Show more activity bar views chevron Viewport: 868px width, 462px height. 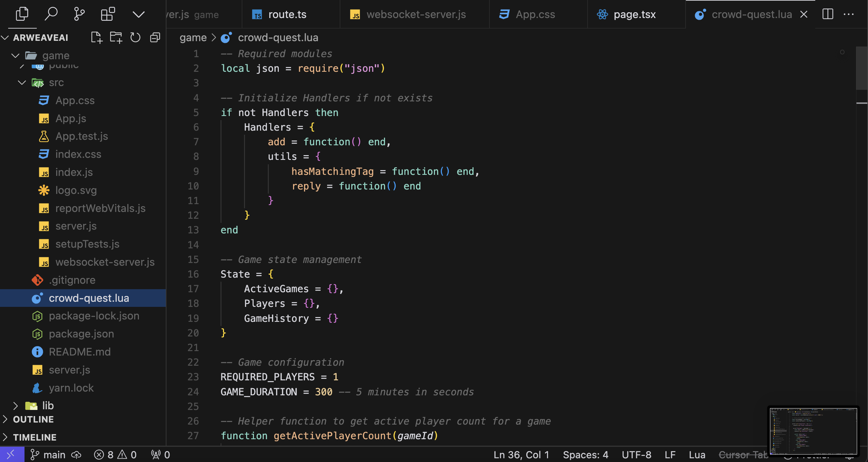tap(138, 14)
